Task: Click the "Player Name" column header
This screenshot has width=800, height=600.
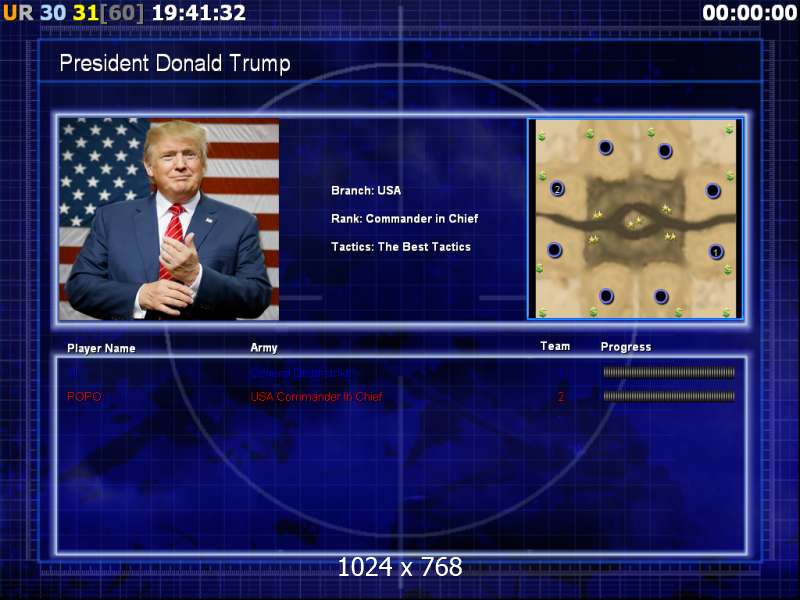Action: (101, 348)
